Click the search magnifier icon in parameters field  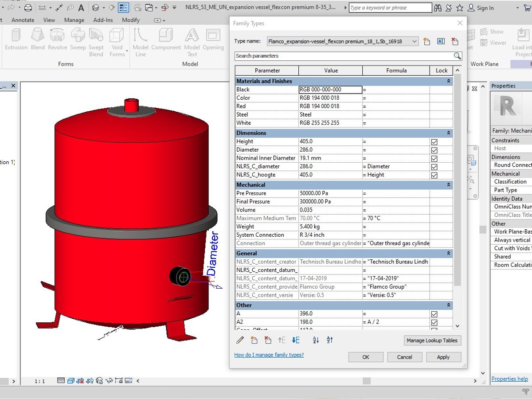click(x=457, y=56)
